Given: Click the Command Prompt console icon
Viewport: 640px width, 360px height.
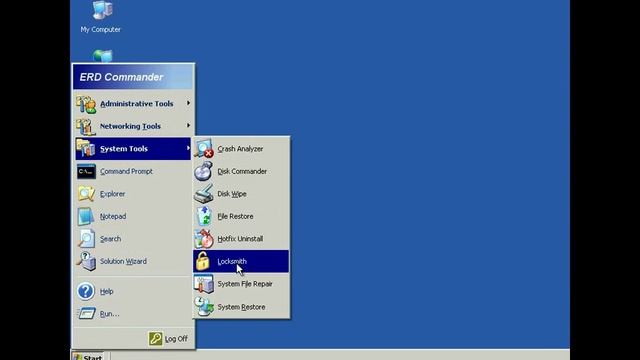Looking at the screenshot, I should 86,171.
